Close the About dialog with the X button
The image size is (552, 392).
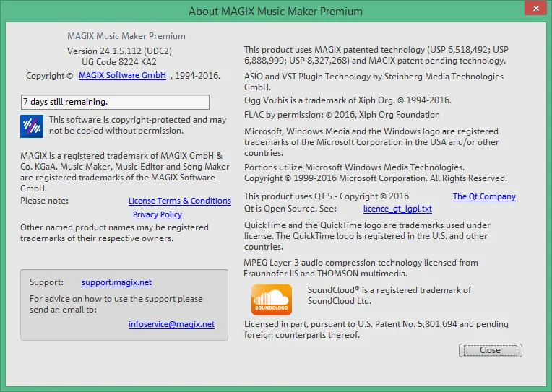pos(536,8)
